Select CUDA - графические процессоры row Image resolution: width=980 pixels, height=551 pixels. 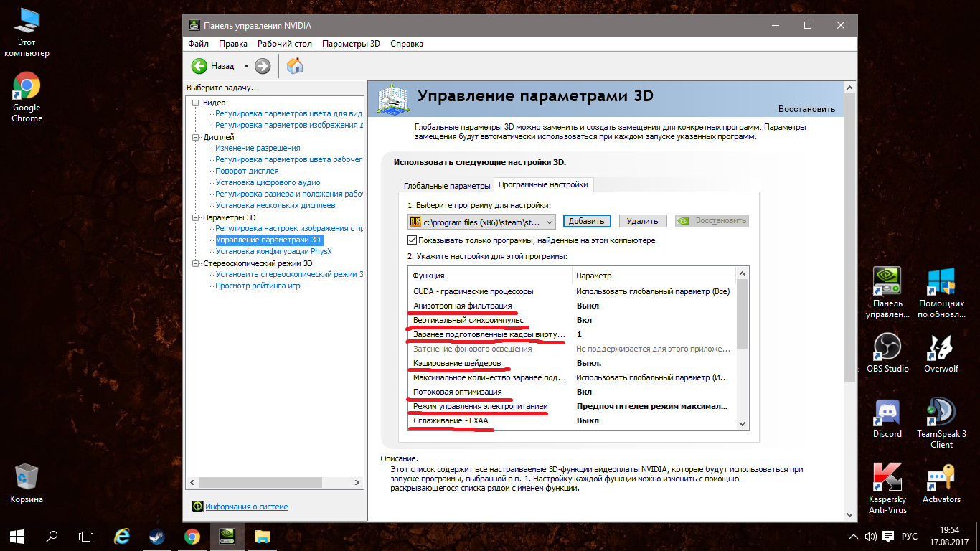point(572,291)
